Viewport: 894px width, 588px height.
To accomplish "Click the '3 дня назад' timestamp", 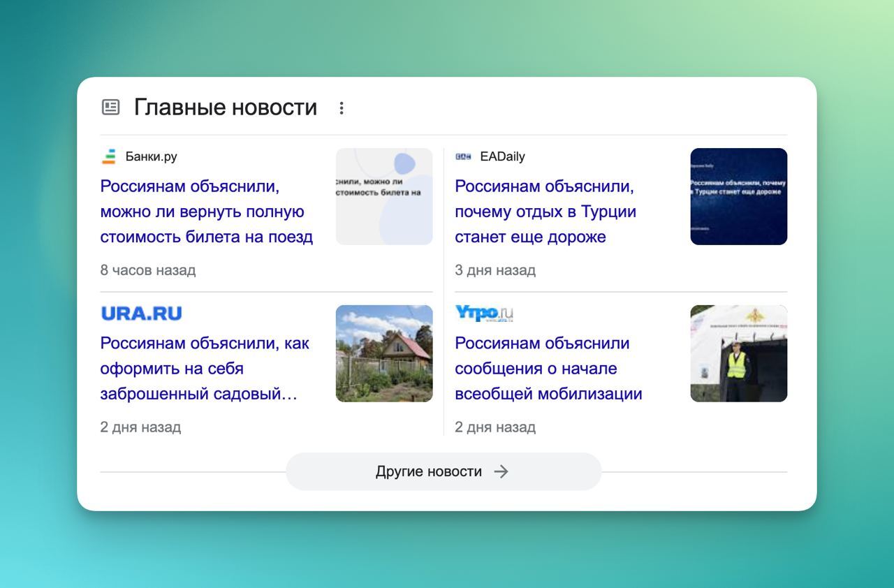I will coord(495,270).
